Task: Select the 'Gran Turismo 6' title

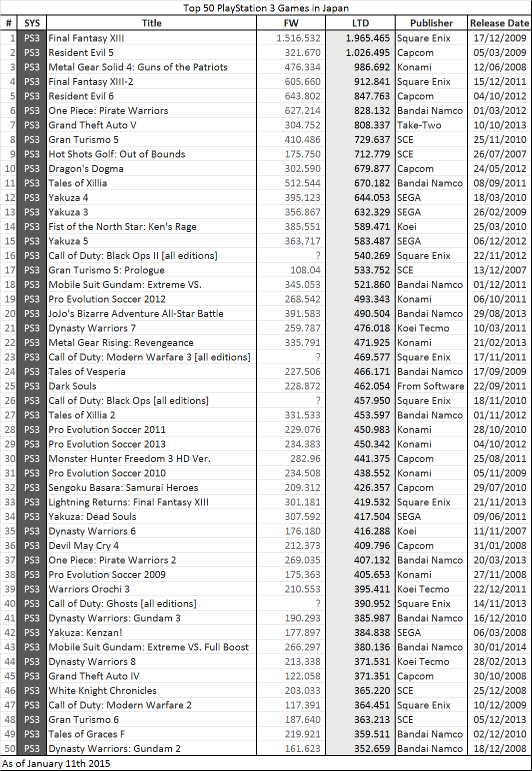Action: point(151,719)
